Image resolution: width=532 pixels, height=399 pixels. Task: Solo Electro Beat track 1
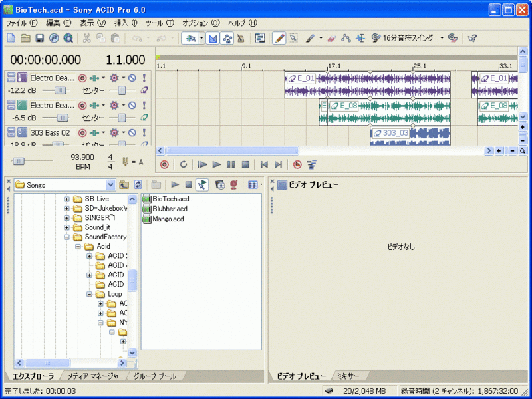click(x=144, y=78)
